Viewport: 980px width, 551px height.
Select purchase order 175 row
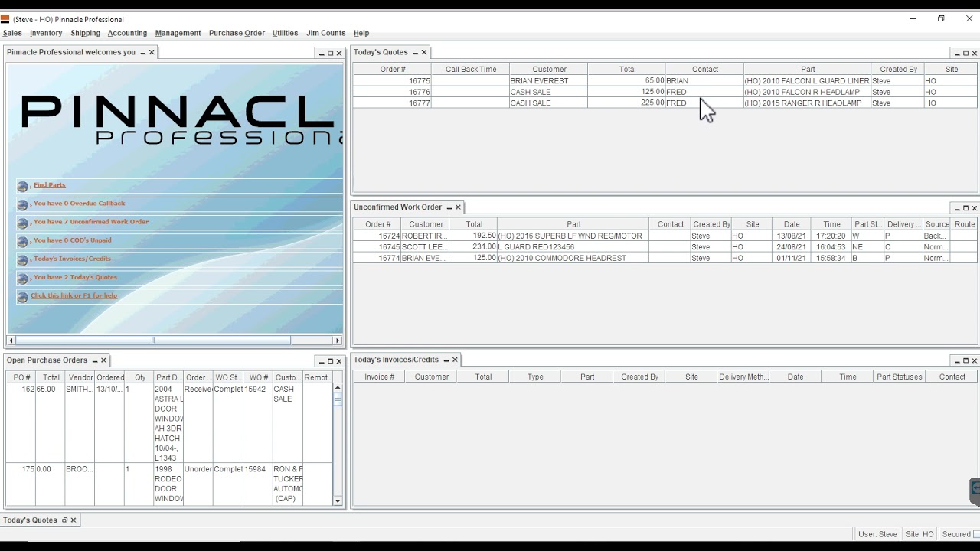[x=169, y=484]
